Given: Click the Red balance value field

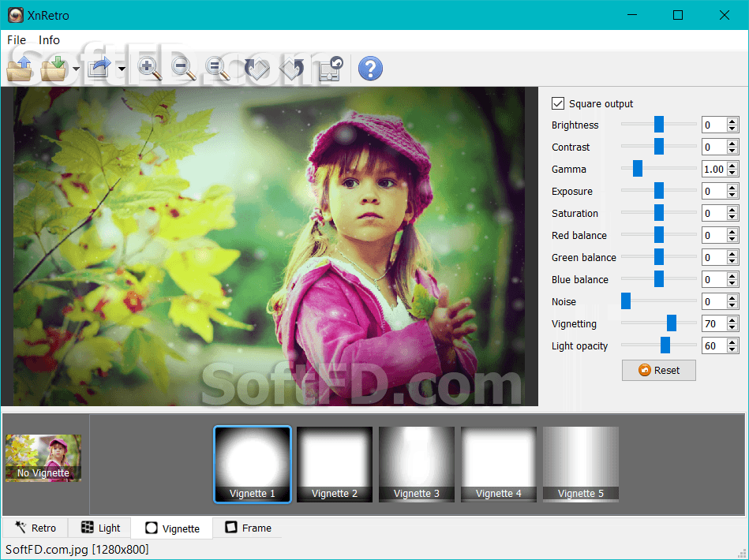Looking at the screenshot, I should coord(713,235).
